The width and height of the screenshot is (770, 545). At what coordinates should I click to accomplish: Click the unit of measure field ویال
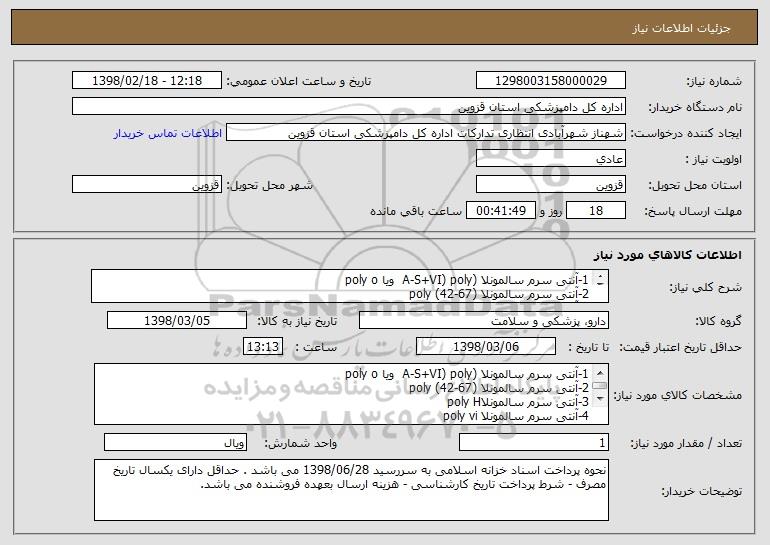pos(175,442)
